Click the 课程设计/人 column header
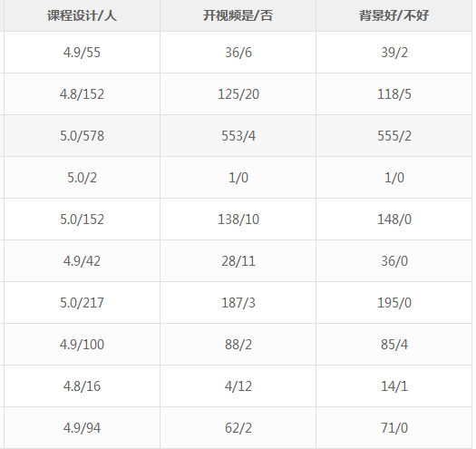476x449 pixels. (x=82, y=15)
